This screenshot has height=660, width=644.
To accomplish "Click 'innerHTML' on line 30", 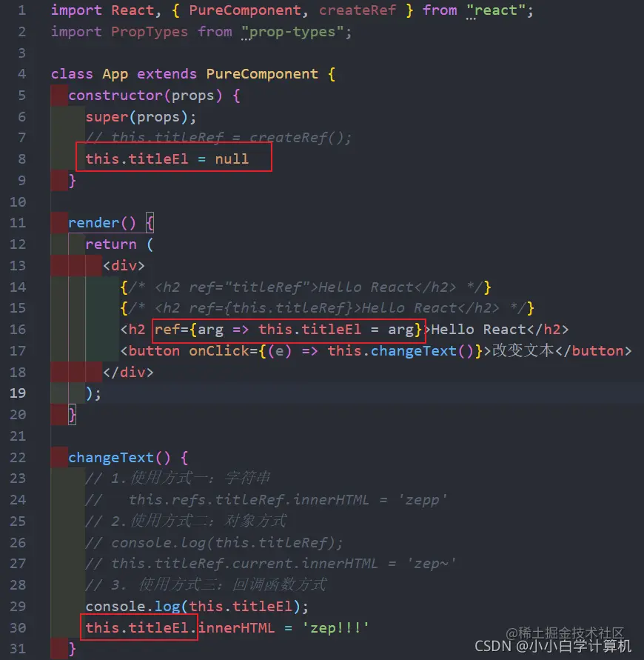I will coord(236,628).
